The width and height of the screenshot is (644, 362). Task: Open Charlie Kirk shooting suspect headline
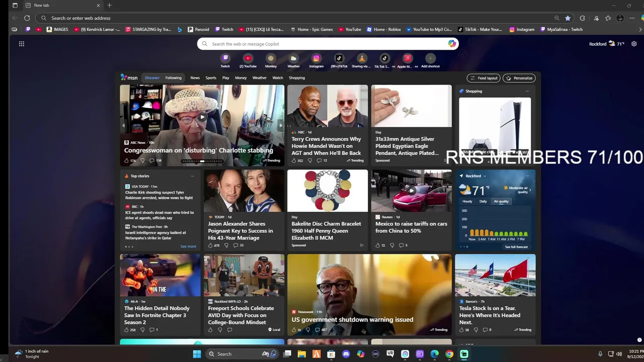click(x=159, y=195)
